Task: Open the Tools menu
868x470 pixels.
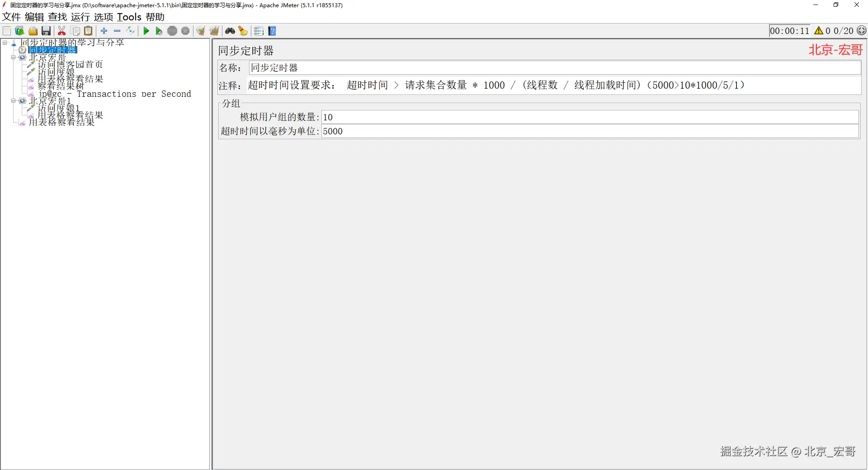Action: (x=129, y=17)
